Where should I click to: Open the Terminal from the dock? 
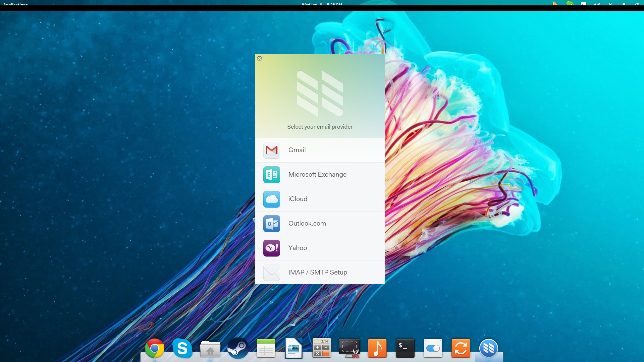(x=405, y=348)
